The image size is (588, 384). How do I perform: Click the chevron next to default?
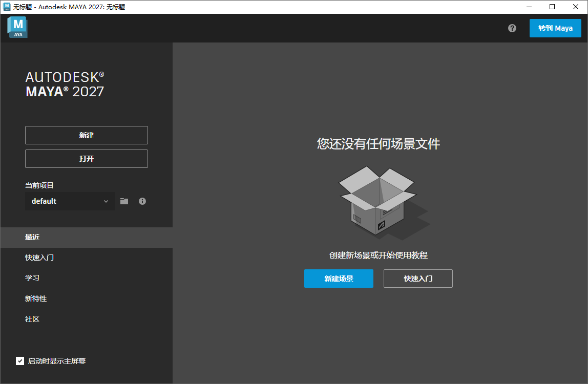[106, 201]
